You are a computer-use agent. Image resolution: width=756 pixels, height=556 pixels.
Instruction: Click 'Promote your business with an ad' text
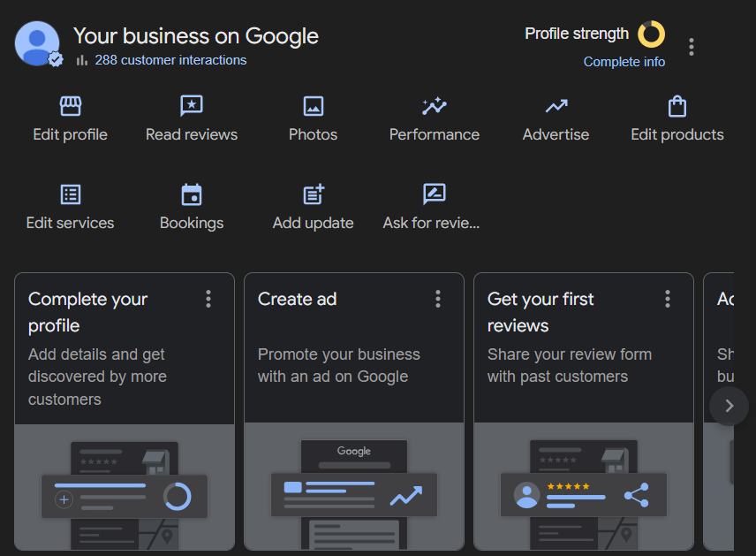[x=338, y=365]
